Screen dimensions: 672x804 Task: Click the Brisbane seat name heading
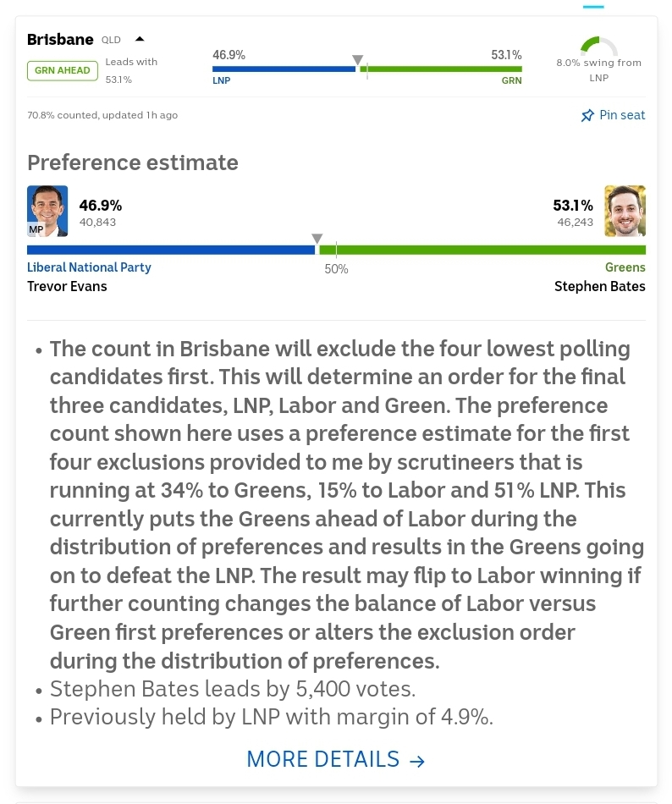[60, 40]
